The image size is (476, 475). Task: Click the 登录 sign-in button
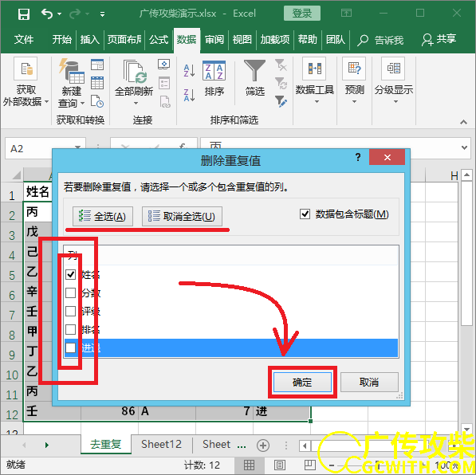(301, 13)
